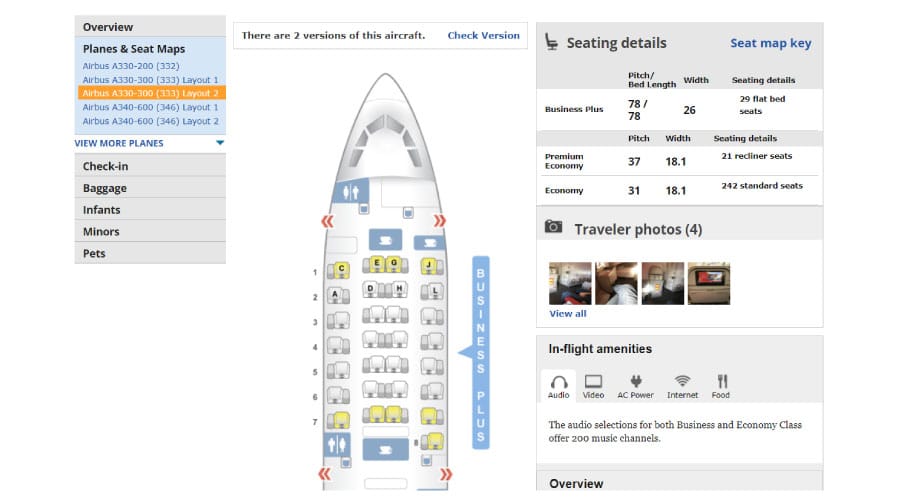Screen dimensions: 900x500
Task: Click View all traveler photos link
Action: [x=568, y=314]
